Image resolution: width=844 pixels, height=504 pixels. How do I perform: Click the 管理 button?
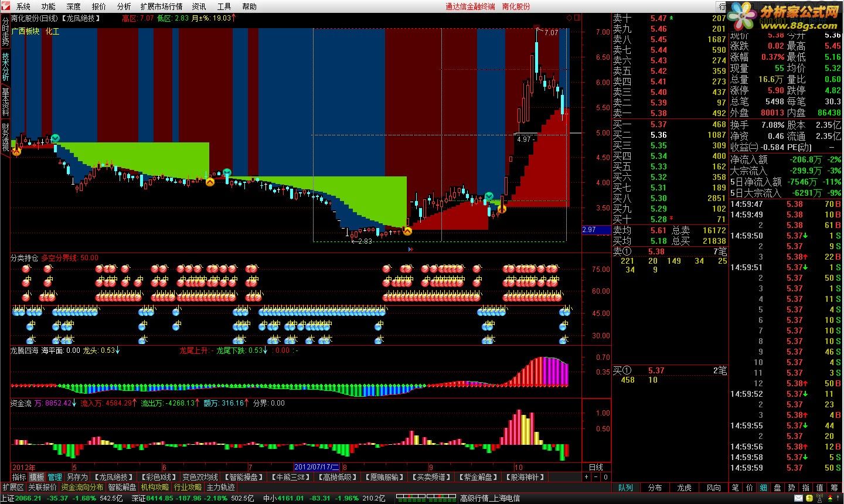pos(55,478)
